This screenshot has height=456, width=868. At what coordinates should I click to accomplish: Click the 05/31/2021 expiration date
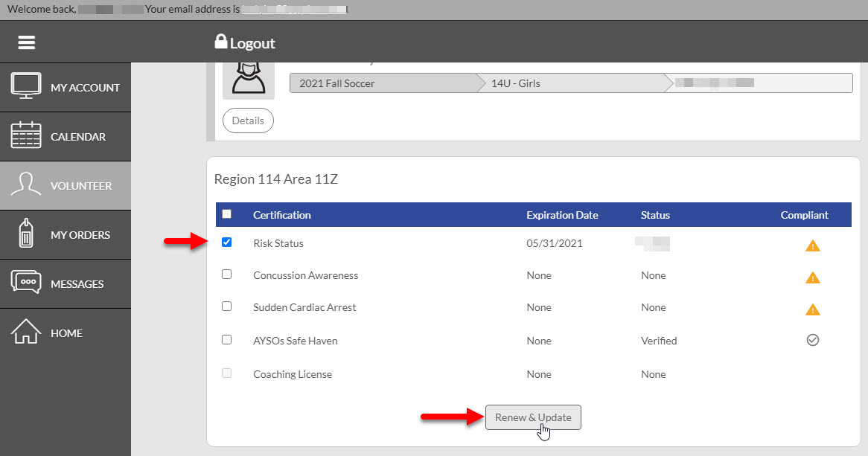[555, 243]
